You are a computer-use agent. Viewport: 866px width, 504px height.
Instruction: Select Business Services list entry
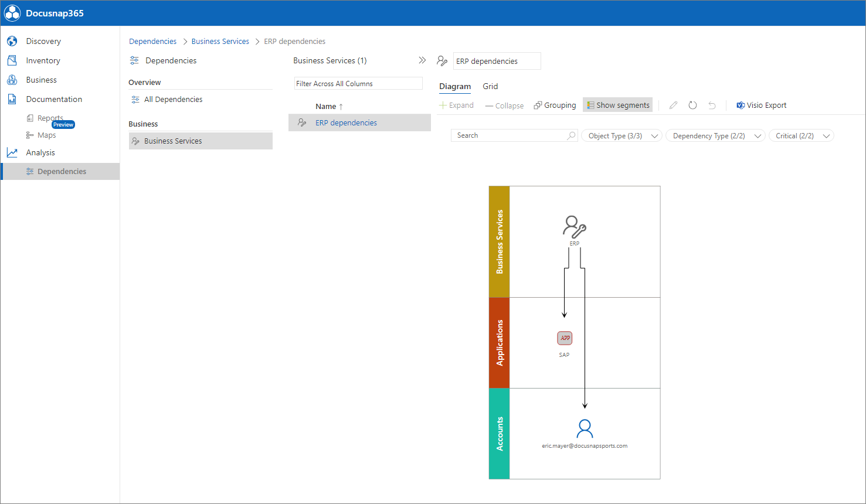click(201, 141)
